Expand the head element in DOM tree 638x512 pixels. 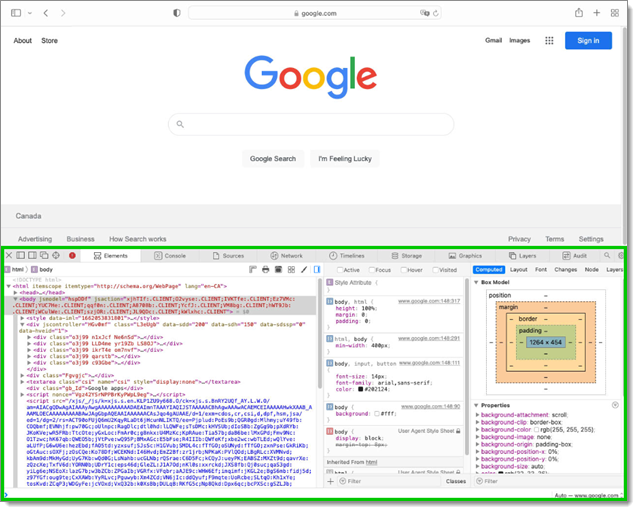click(x=15, y=293)
